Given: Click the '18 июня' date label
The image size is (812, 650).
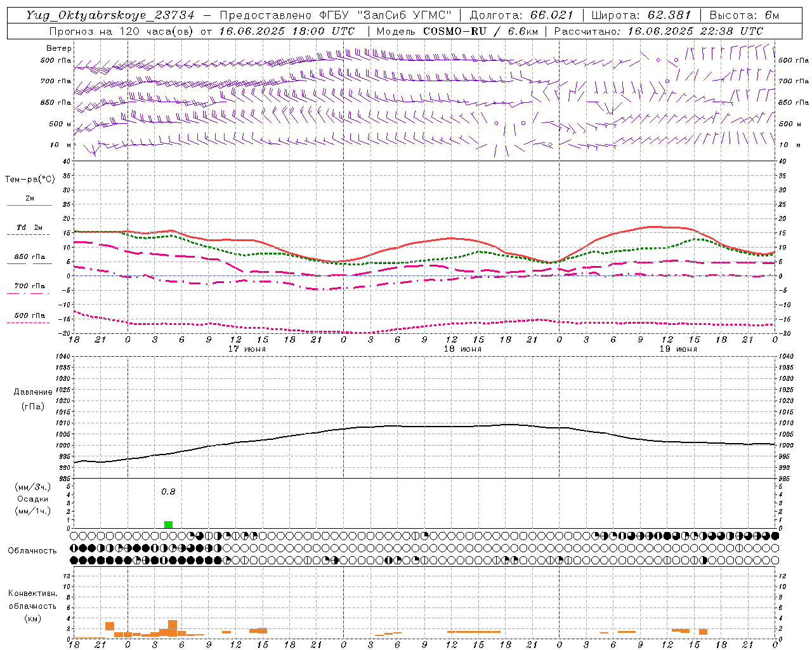Looking at the screenshot, I should point(462,349).
